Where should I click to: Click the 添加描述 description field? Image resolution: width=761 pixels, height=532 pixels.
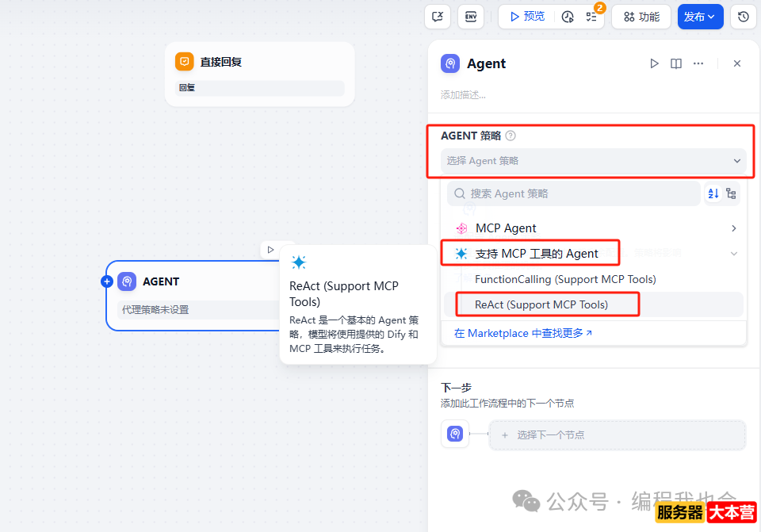463,95
